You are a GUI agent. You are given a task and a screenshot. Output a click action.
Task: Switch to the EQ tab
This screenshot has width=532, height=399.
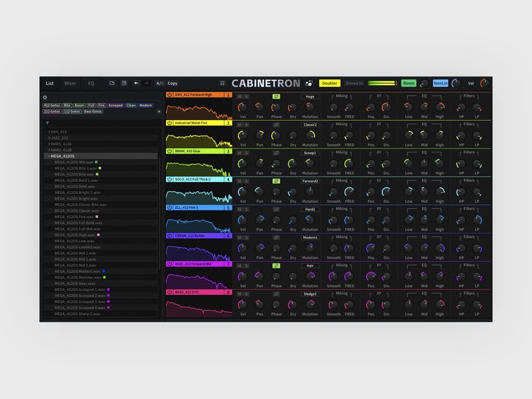pos(91,83)
